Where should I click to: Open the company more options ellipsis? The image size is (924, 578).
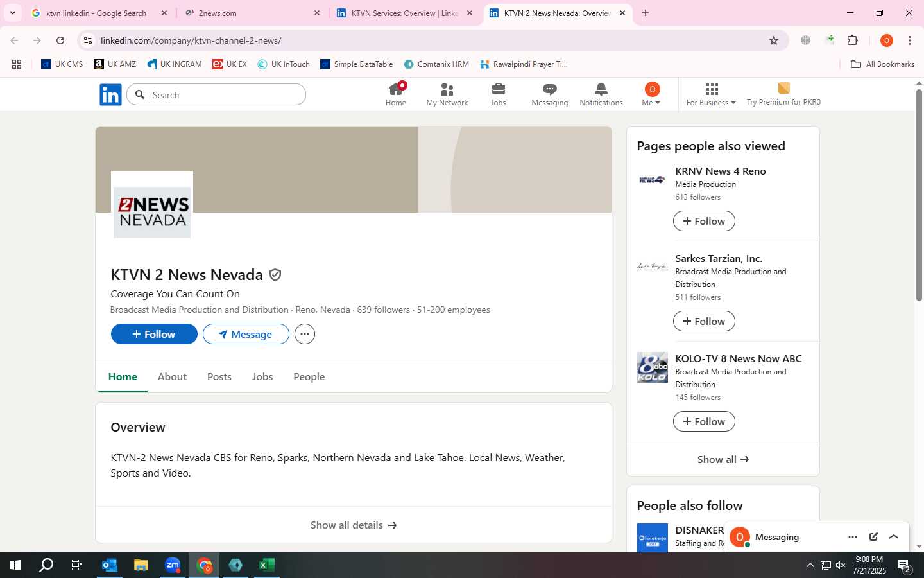305,334
